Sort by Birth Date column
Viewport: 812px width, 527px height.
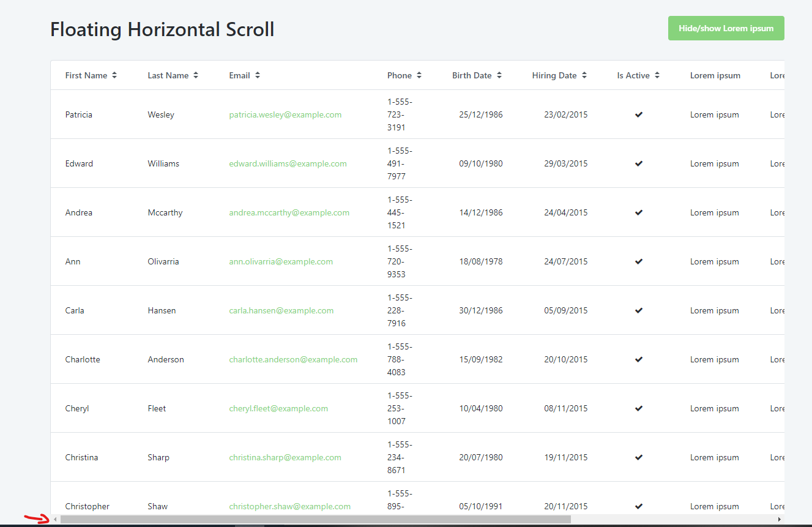tap(477, 75)
